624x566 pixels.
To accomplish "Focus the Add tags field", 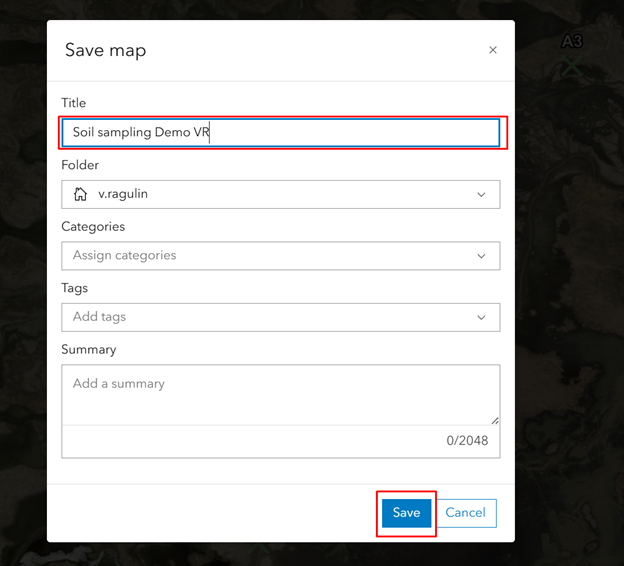I will coord(281,317).
